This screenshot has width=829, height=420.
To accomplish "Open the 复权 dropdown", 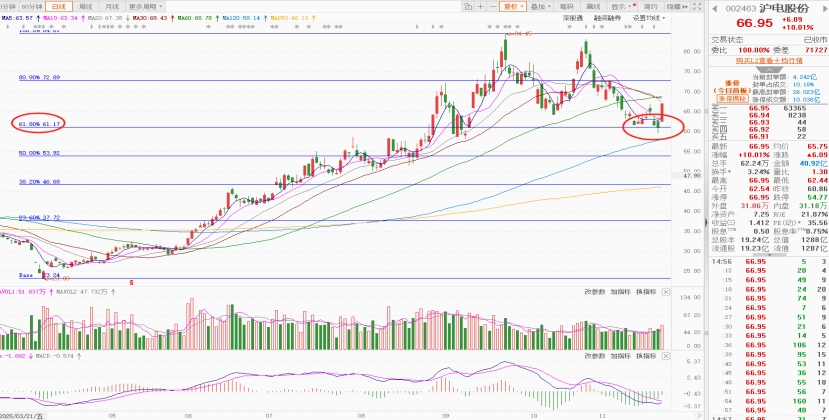I will (513, 7).
